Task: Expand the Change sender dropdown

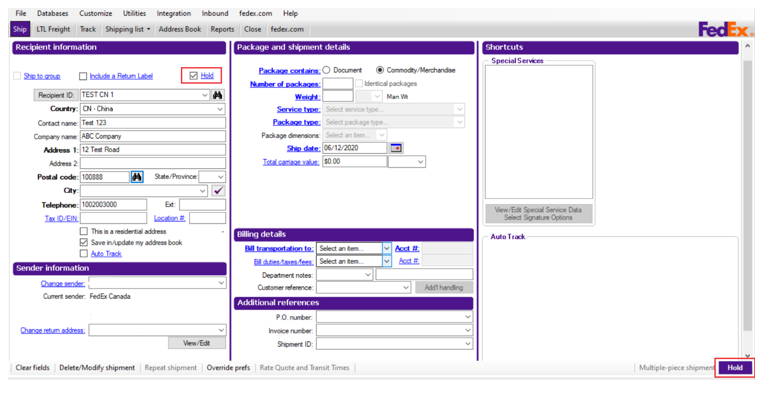Action: click(x=221, y=283)
